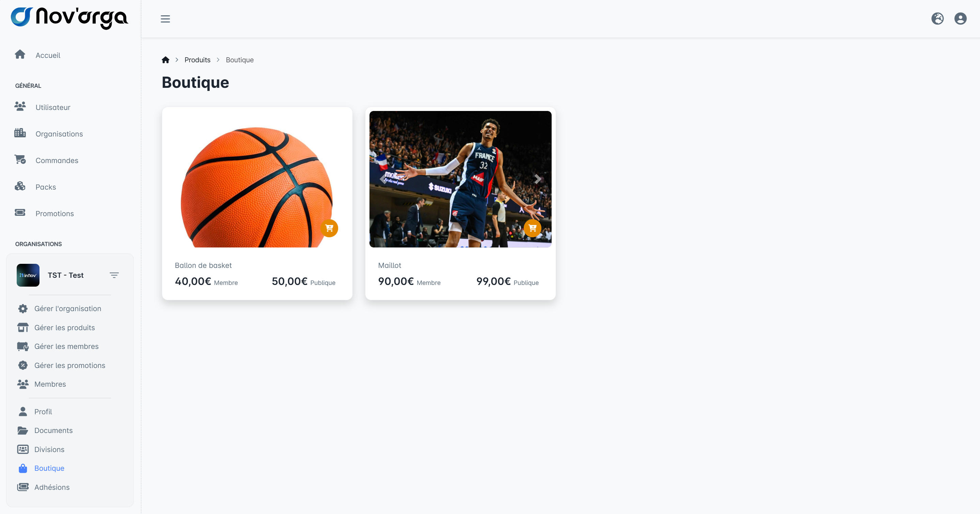The image size is (980, 514).
Task: Toggle the sidebar with hamburger menu
Action: (x=165, y=19)
